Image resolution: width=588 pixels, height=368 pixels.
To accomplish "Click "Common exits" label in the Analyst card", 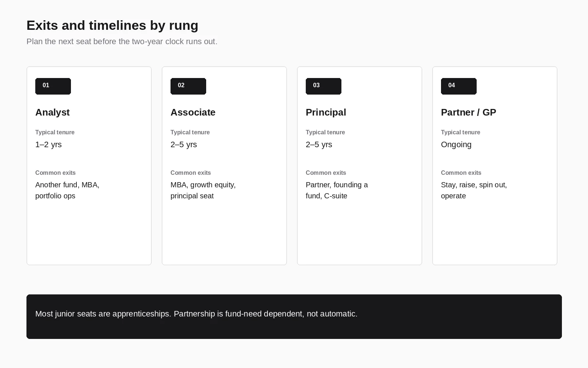I will 55,173.
